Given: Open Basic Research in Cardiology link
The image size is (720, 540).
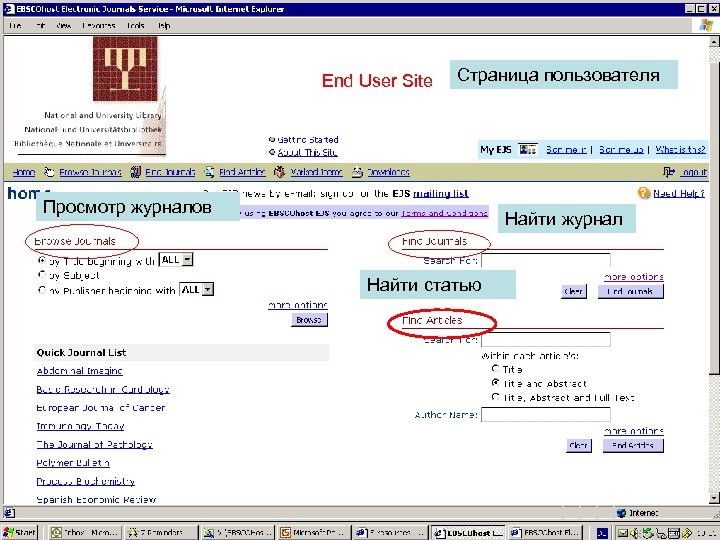Looking at the screenshot, I should [103, 389].
